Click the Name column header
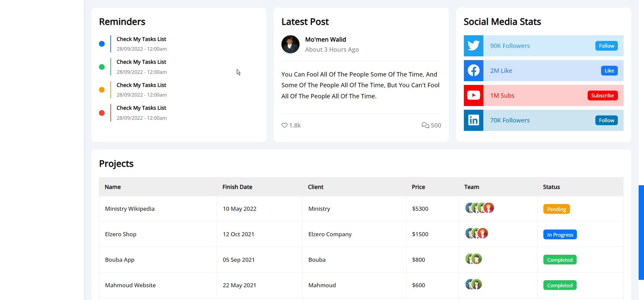Image resolution: width=644 pixels, height=300 pixels. [x=113, y=187]
